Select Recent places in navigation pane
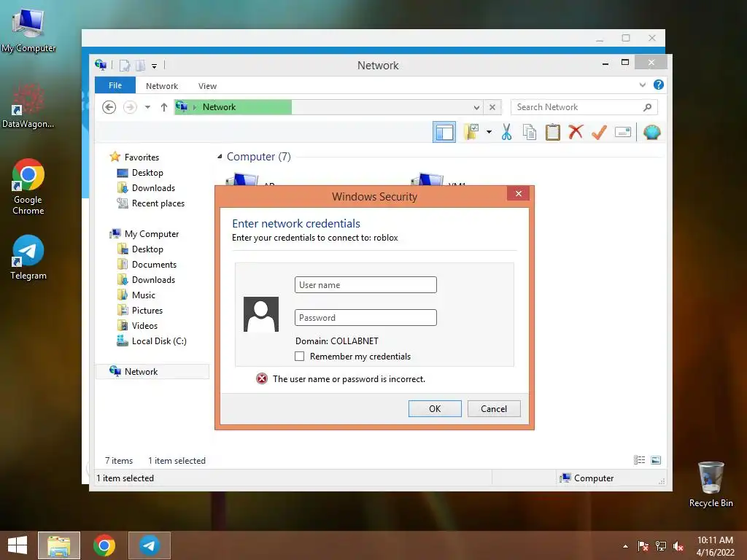Viewport: 747px width, 560px height. point(158,203)
